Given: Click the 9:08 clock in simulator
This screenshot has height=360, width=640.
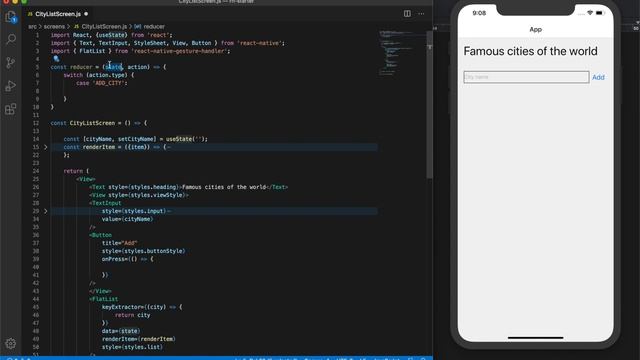Looking at the screenshot, I should [x=479, y=13].
